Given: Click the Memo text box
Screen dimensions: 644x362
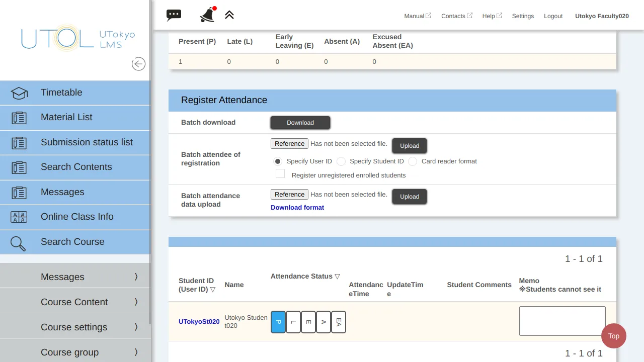Looking at the screenshot, I should (x=562, y=321).
